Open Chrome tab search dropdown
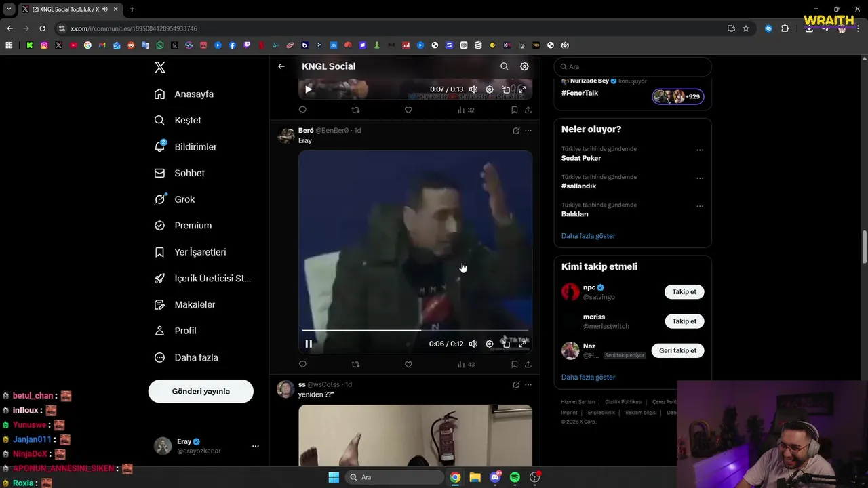This screenshot has height=488, width=868. (x=9, y=9)
